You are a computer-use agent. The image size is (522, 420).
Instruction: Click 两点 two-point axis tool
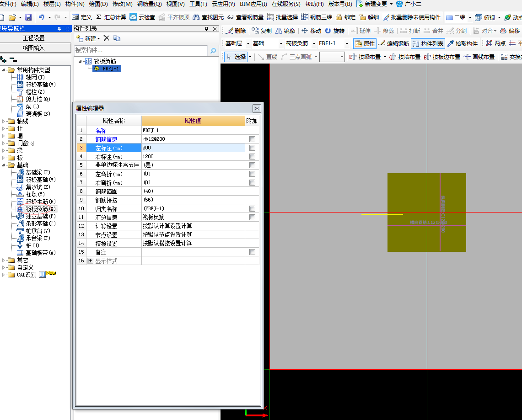pyautogui.click(x=495, y=43)
